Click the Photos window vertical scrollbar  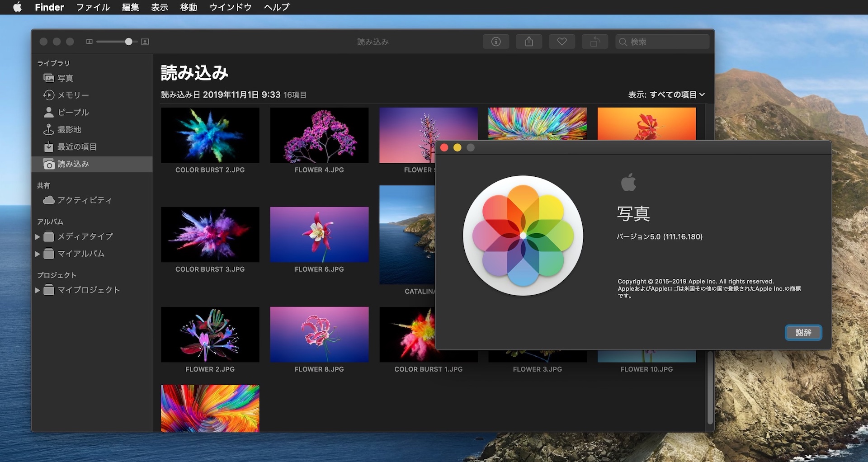[710, 387]
